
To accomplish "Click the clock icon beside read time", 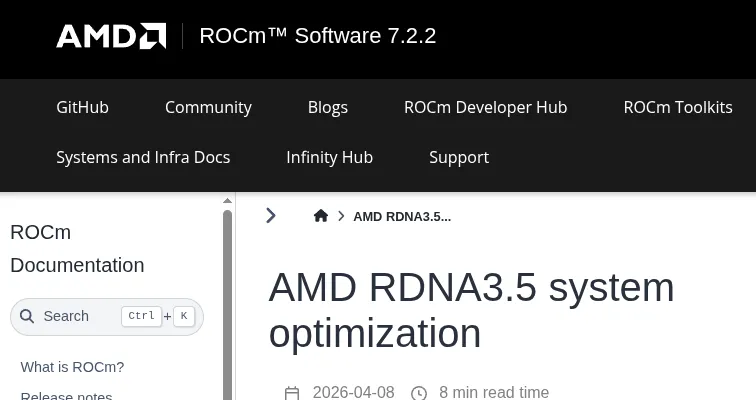I will (x=419, y=393).
